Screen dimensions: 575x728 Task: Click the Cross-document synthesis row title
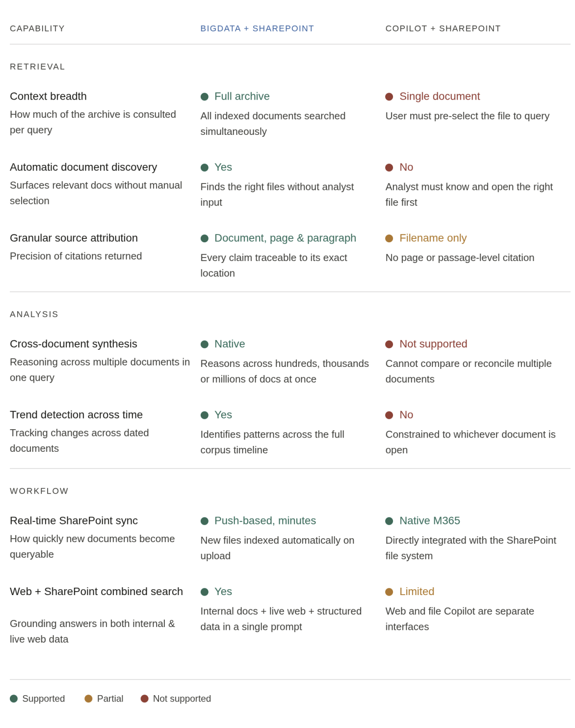tap(74, 344)
